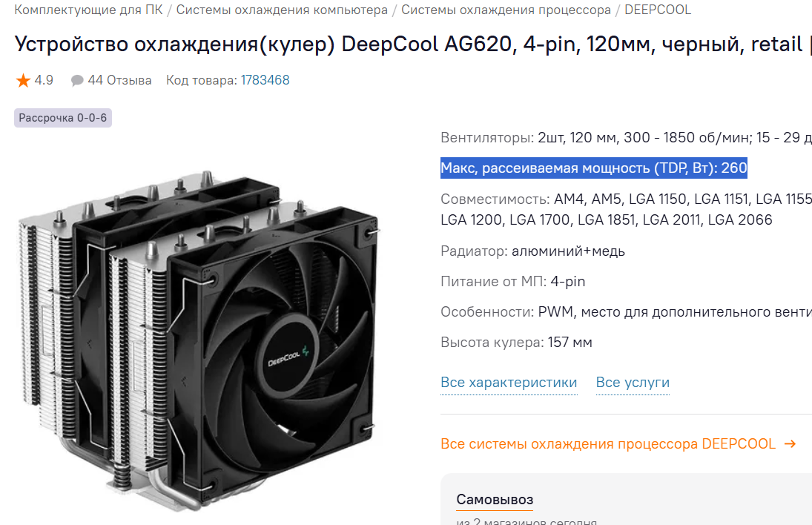Click the Высота кулера 157 мм line

click(x=516, y=343)
